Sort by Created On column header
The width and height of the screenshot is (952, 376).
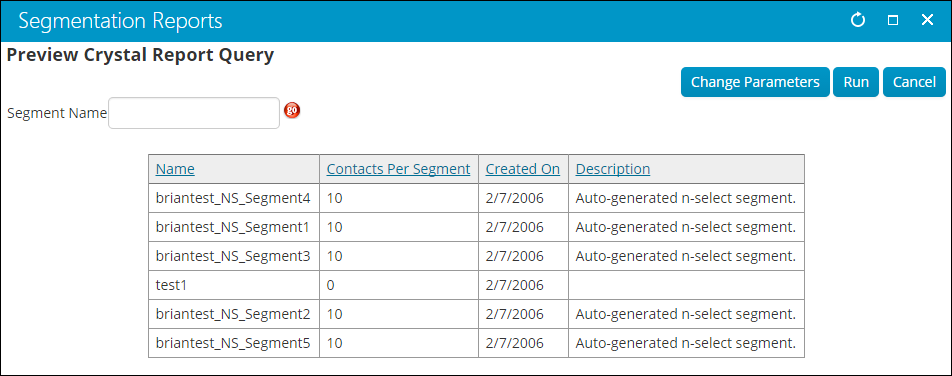click(523, 169)
